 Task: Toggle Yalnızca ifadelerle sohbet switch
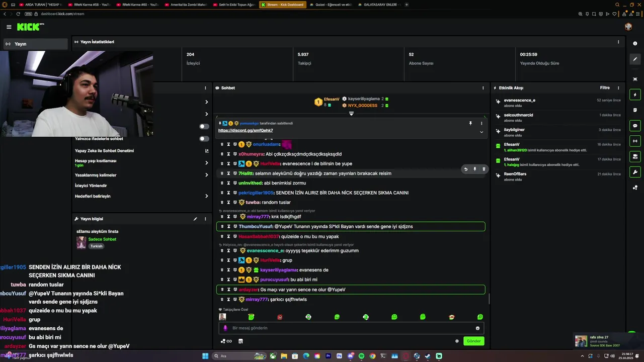click(204, 139)
